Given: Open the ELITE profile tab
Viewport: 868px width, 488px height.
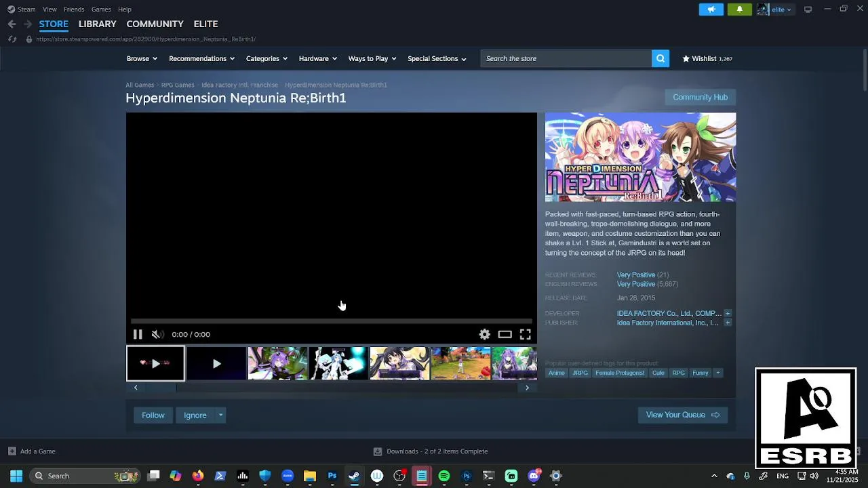Looking at the screenshot, I should click(205, 24).
